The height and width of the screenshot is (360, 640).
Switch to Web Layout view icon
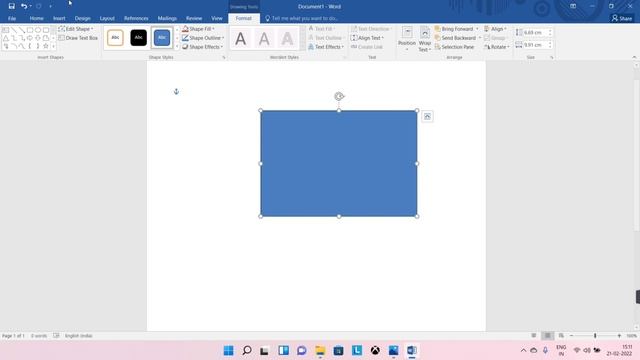[x=561, y=336]
